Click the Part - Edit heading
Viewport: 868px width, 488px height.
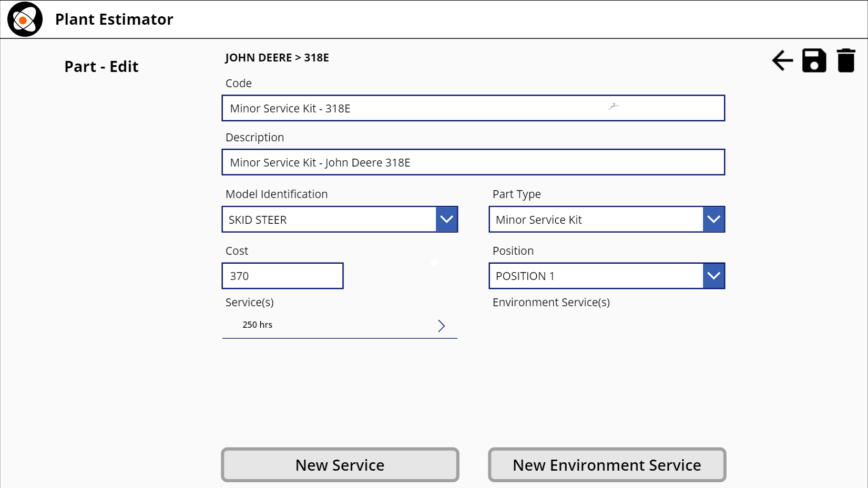101,67
